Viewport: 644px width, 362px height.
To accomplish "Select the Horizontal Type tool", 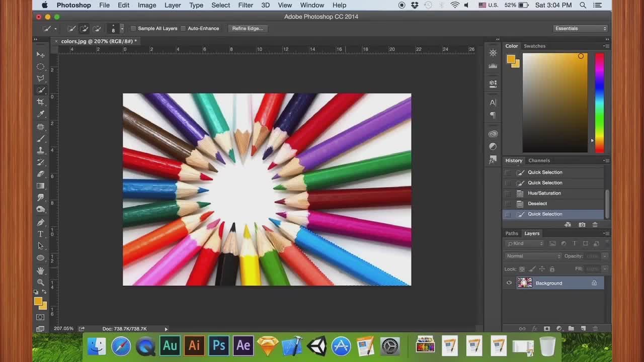I will [41, 234].
